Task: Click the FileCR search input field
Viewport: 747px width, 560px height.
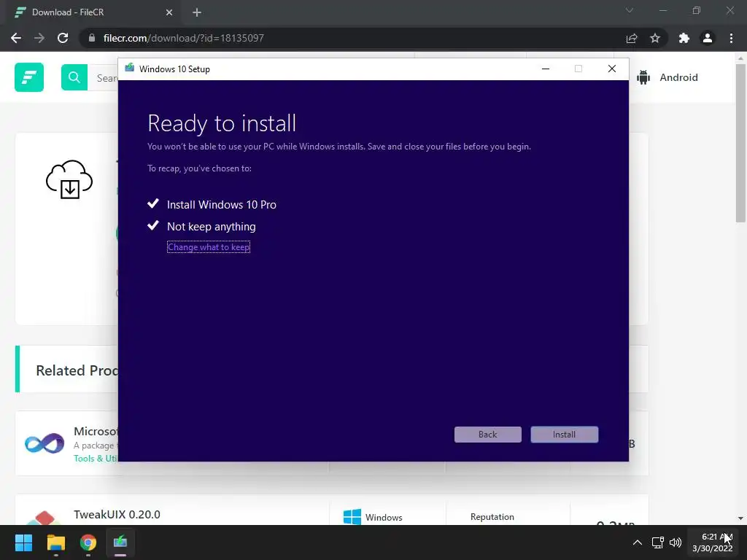Action: (103, 77)
